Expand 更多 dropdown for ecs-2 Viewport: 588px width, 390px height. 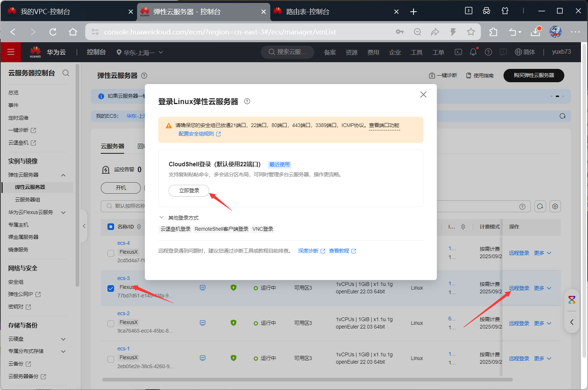coord(542,323)
